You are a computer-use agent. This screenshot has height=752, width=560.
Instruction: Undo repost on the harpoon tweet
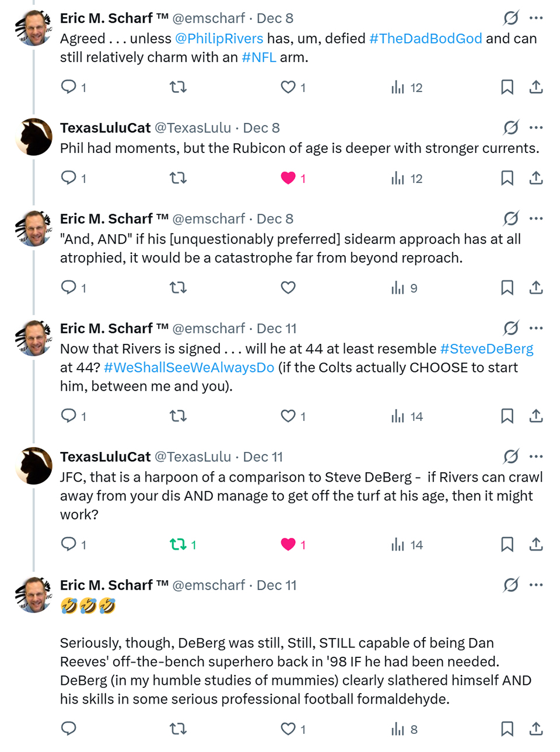(178, 545)
